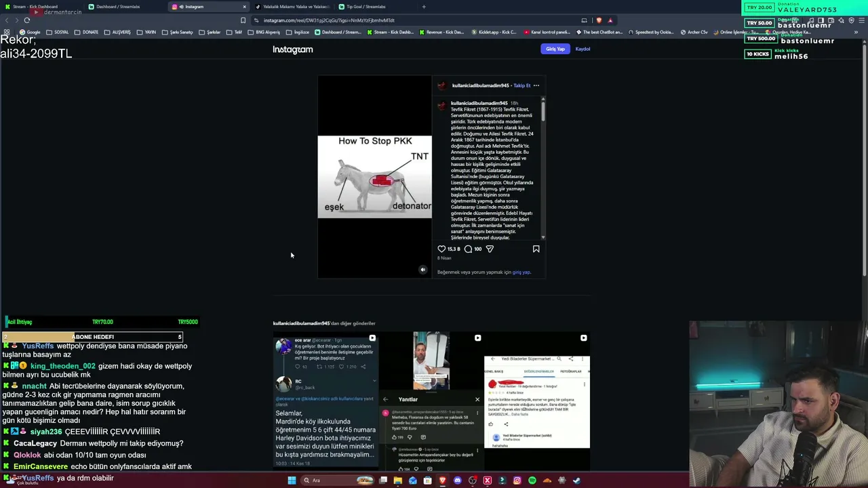The width and height of the screenshot is (868, 488).
Task: Click the 'giriş yap' link below the post
Action: (521, 272)
